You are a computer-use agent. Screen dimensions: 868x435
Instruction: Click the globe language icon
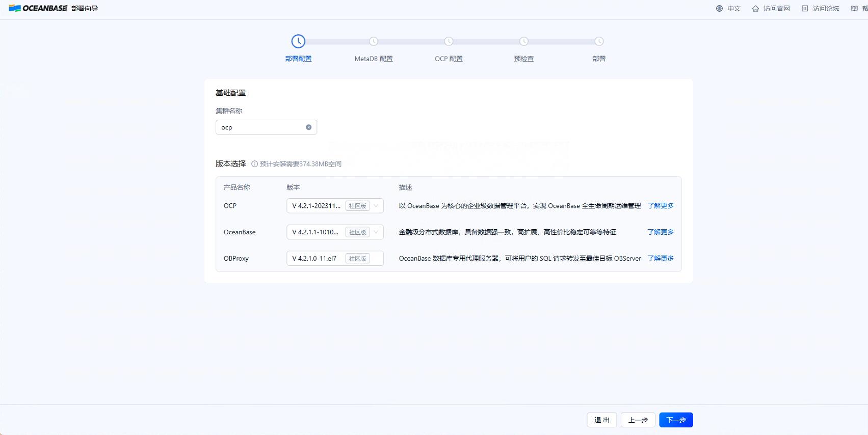(719, 8)
